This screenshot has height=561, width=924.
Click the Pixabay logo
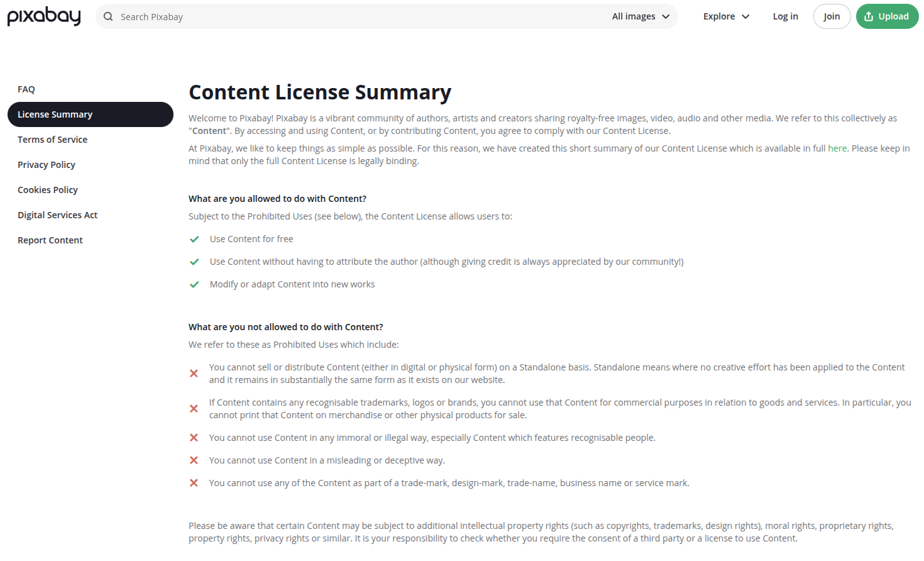44,16
